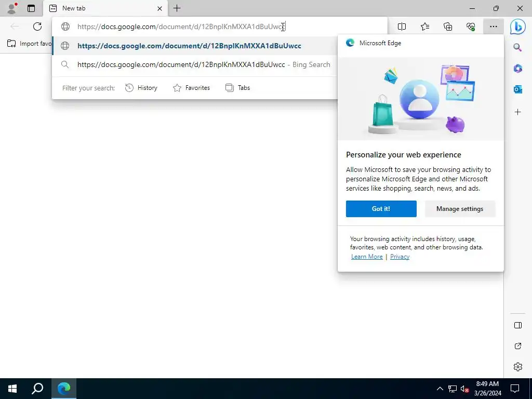532x399 pixels.
Task: Choose the Bing Search suggestion row
Action: coord(195,64)
